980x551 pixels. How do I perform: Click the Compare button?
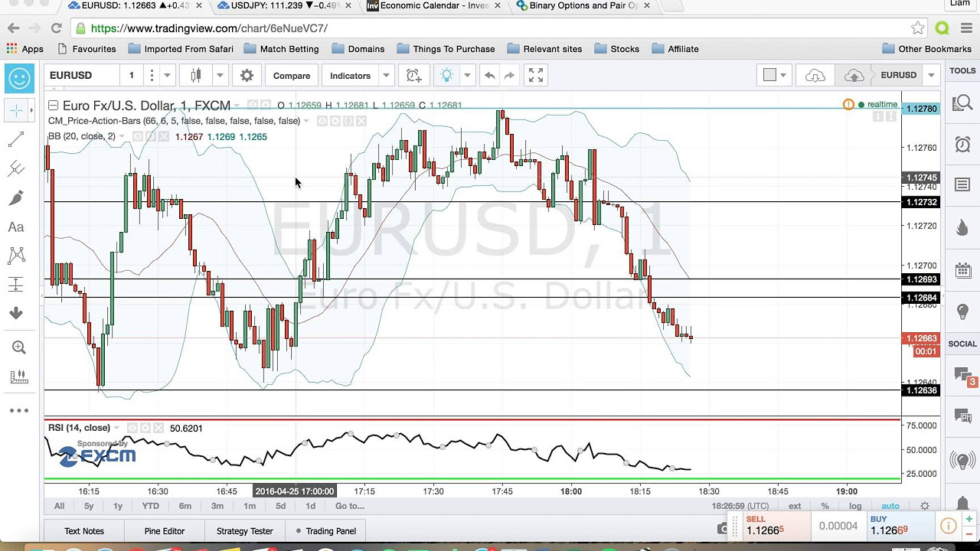tap(292, 76)
